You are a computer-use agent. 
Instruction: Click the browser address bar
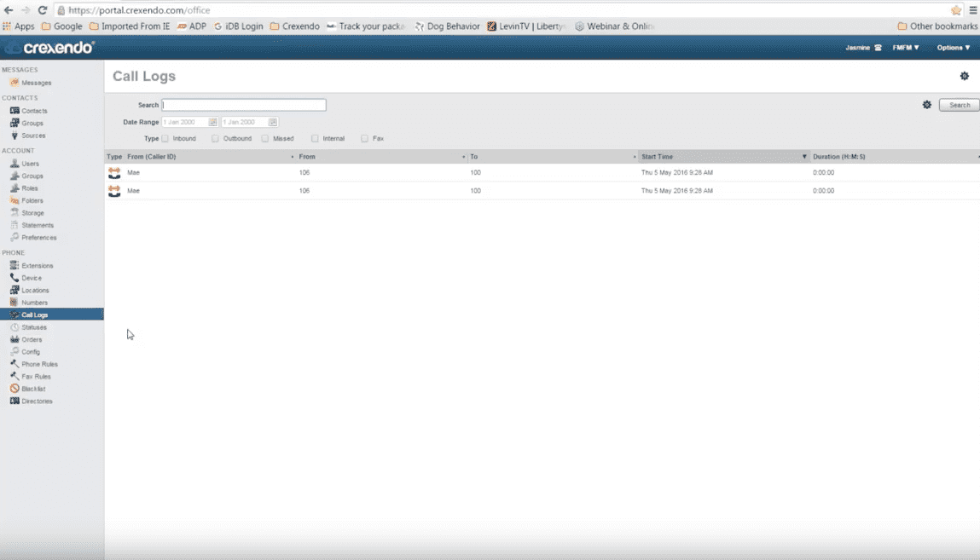click(500, 10)
